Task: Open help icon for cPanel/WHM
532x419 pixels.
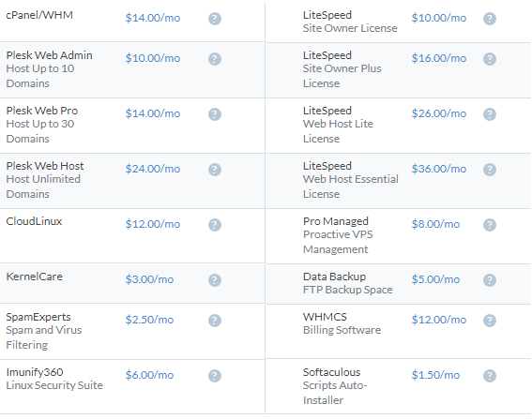Action: (x=215, y=19)
